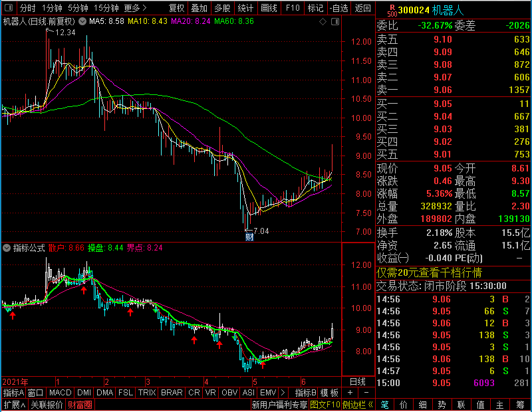Viewport: 532px width, 412px height.
Task: Expand the 扩展 panel
Action: (15, 405)
